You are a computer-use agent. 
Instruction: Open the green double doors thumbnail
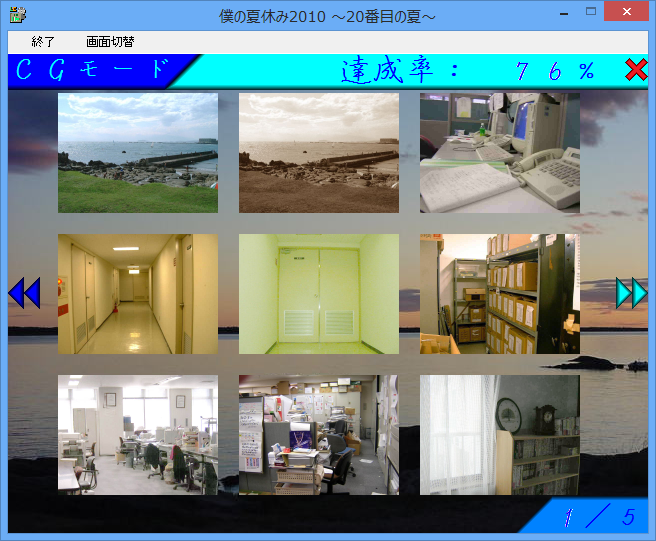(x=319, y=294)
